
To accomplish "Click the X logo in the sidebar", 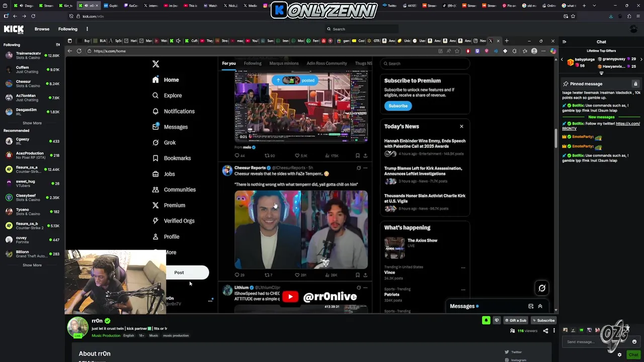I will click(155, 64).
